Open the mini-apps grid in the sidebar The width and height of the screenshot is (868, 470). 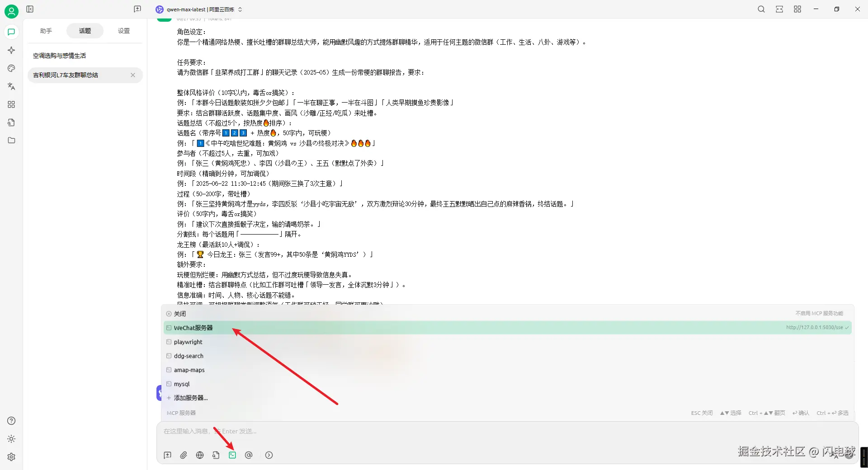coord(11,104)
